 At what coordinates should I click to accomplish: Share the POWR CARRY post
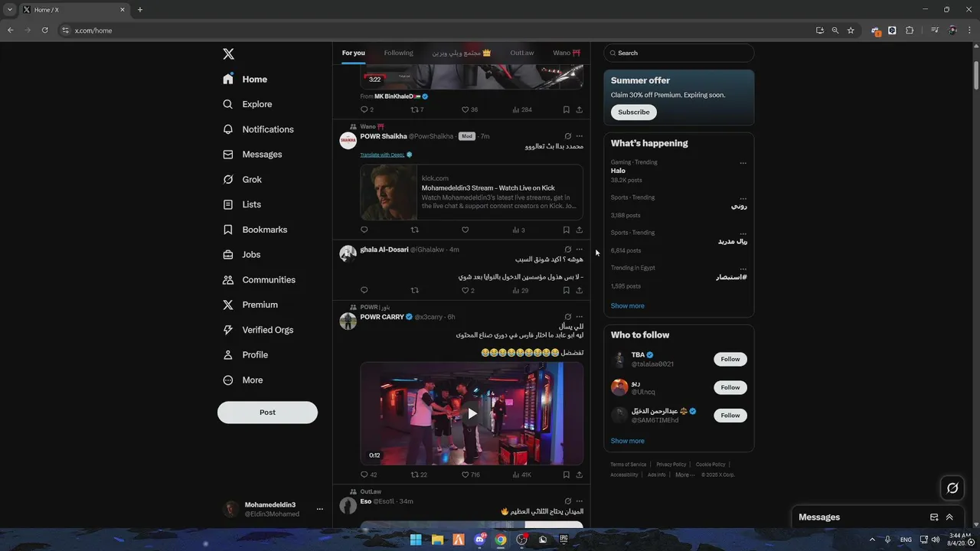point(579,474)
